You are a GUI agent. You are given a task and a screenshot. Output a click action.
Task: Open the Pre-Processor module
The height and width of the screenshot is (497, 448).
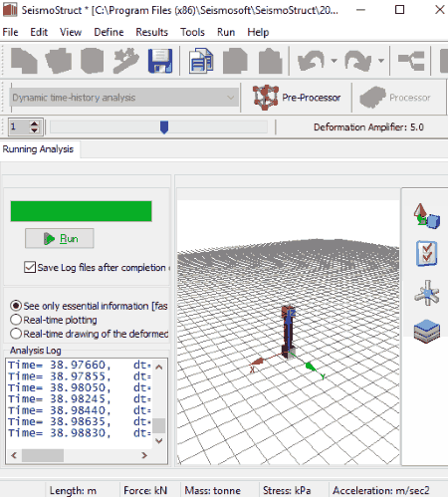297,98
